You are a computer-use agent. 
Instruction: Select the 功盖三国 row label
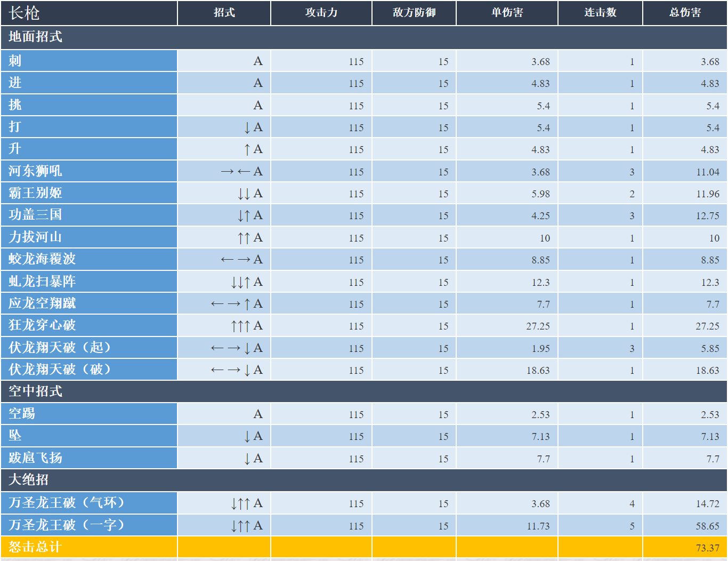pyautogui.click(x=89, y=215)
